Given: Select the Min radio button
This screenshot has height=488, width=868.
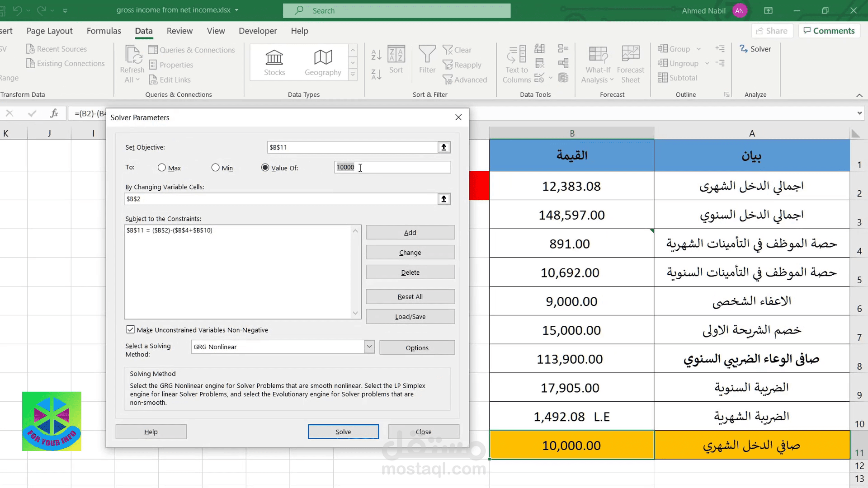Looking at the screenshot, I should (x=216, y=168).
